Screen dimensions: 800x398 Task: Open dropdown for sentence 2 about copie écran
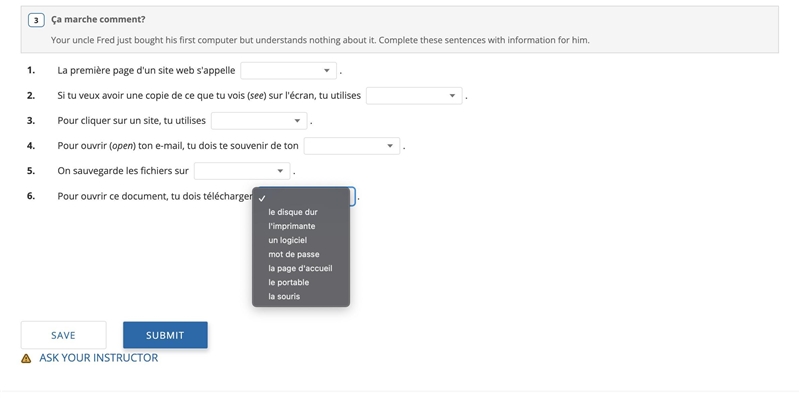click(414, 95)
